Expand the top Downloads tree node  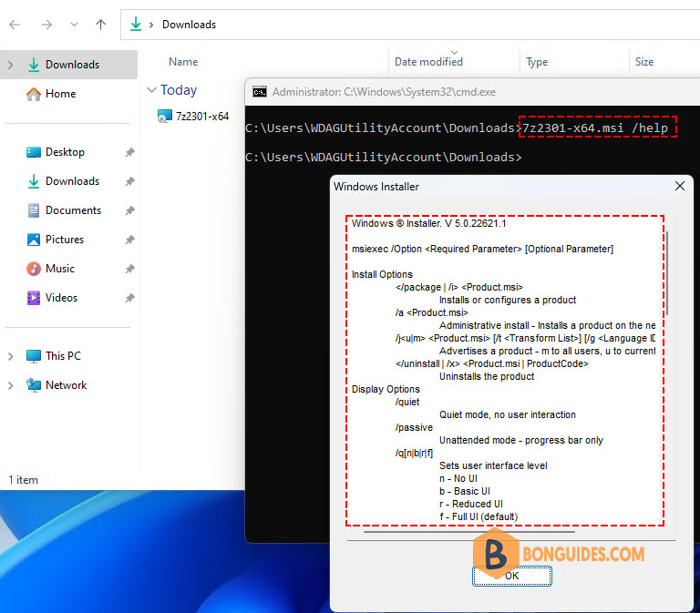pos(11,65)
